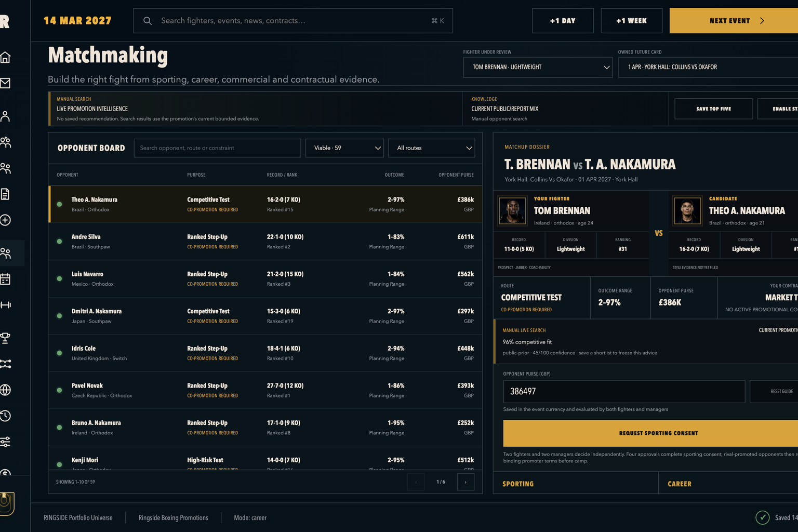Click the SAVE TOP FIVE button
Screen dimensions: 798x532
[x=714, y=109]
